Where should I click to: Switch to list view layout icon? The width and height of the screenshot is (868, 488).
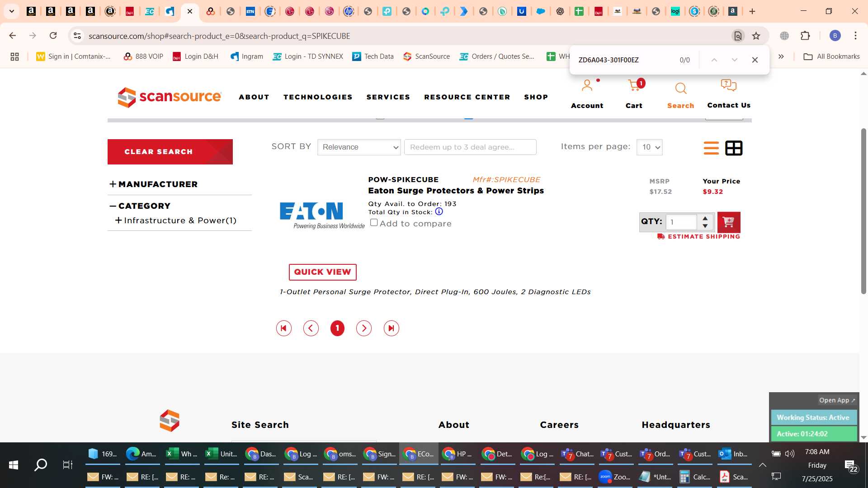coord(711,148)
